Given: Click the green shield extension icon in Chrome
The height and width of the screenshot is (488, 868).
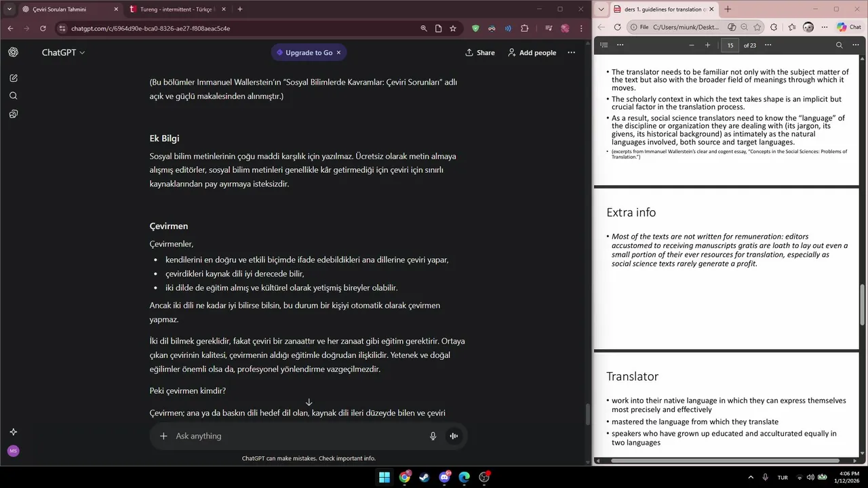Looking at the screenshot, I should pos(475,28).
